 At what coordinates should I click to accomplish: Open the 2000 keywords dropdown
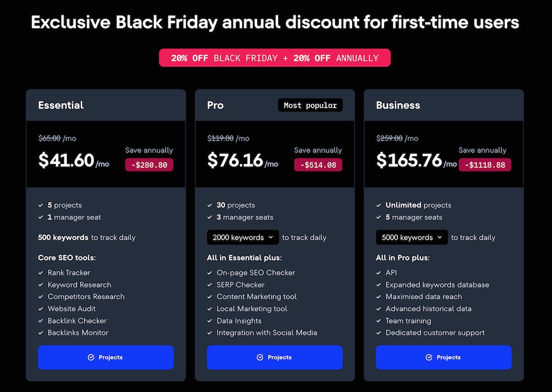(242, 237)
